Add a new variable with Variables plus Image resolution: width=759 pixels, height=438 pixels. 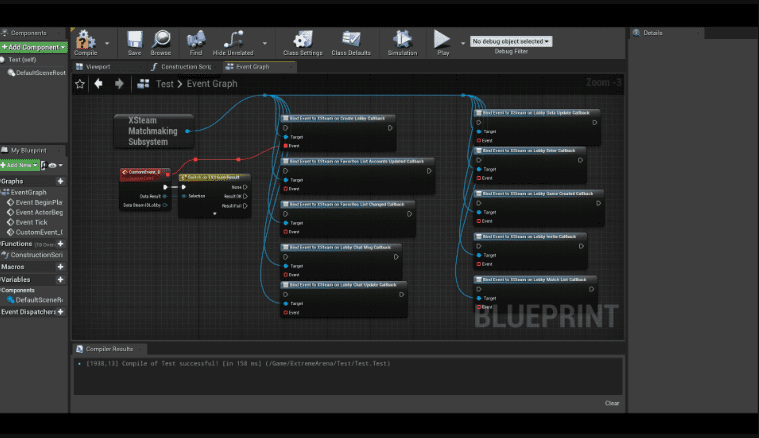coord(61,279)
